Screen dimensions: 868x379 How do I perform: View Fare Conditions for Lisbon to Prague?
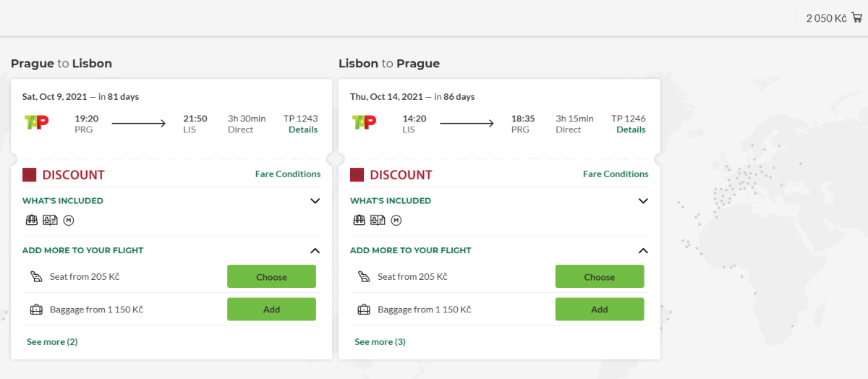(616, 174)
